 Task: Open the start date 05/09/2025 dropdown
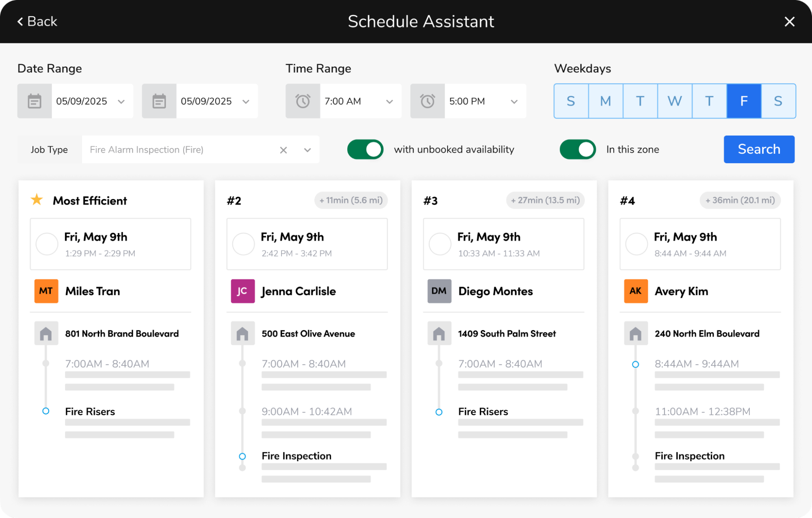(x=121, y=101)
